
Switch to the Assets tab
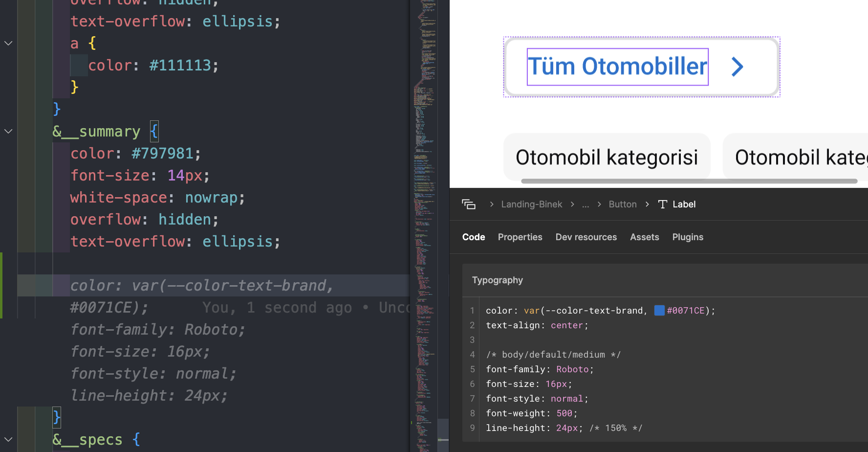pos(644,237)
